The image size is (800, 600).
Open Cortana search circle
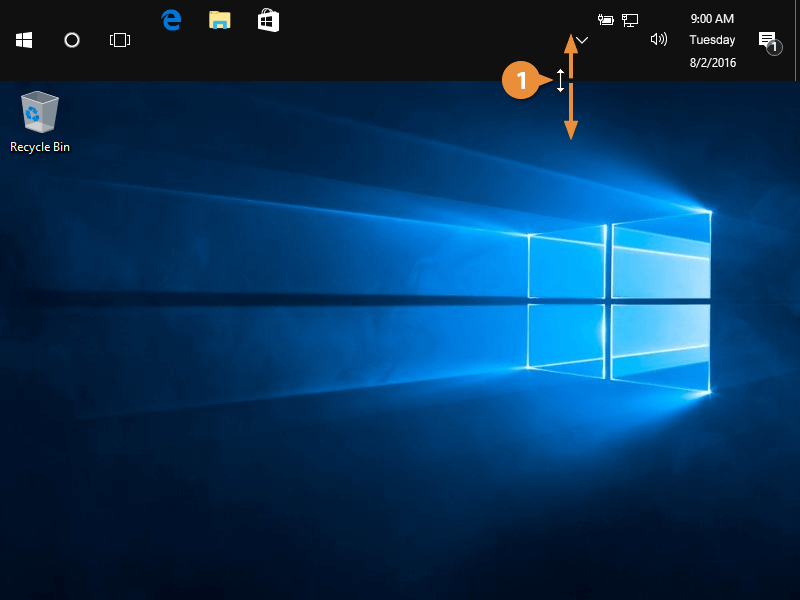coord(72,40)
